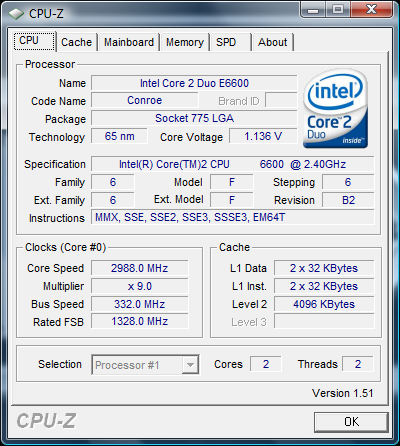Click the Core Speed value 2988.0 MHz

(140, 268)
